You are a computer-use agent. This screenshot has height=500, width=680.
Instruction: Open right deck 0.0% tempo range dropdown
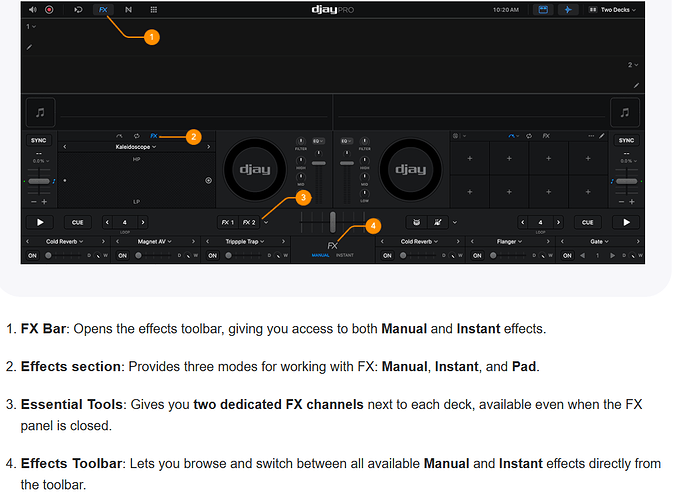coord(628,161)
